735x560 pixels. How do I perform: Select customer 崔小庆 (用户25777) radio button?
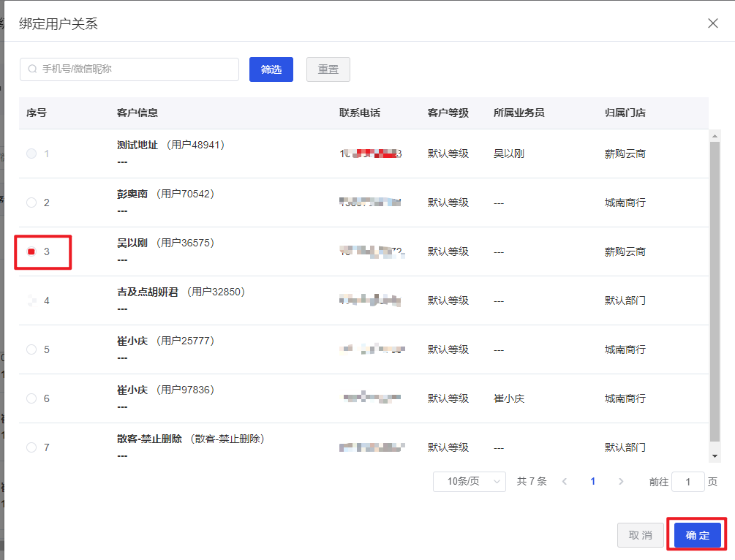pyautogui.click(x=29, y=349)
